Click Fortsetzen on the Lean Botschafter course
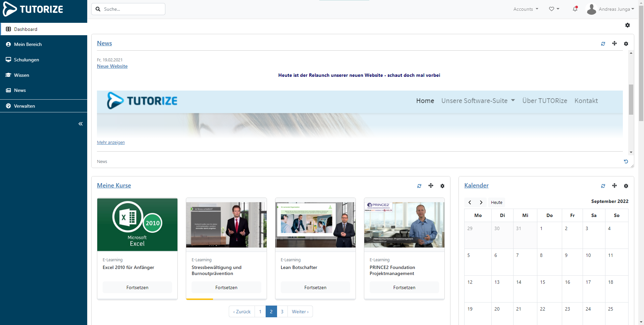Screen dimensions: 644x325 (x=315, y=287)
